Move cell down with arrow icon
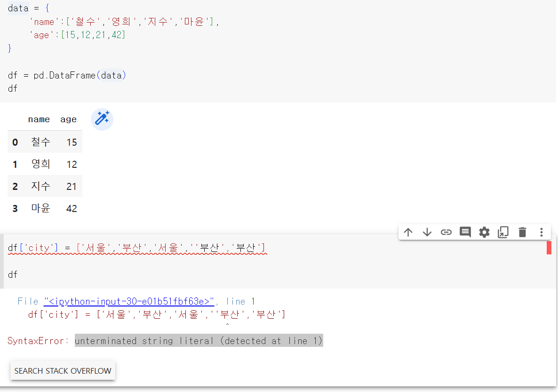Screen dimensions: 558x392 pos(427,233)
